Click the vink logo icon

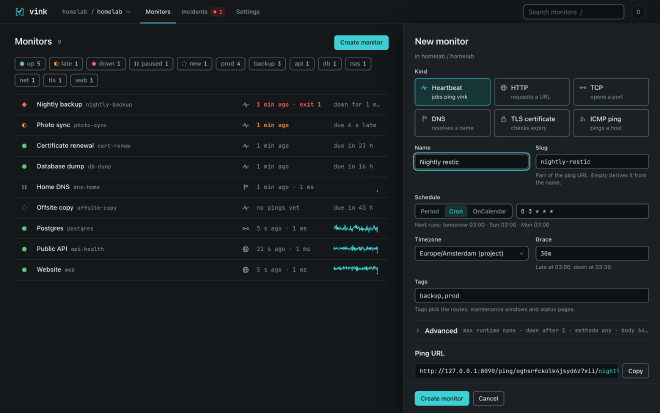point(20,12)
